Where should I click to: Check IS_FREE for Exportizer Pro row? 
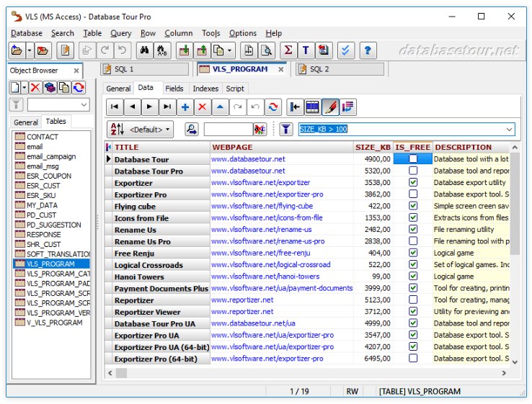click(x=413, y=194)
